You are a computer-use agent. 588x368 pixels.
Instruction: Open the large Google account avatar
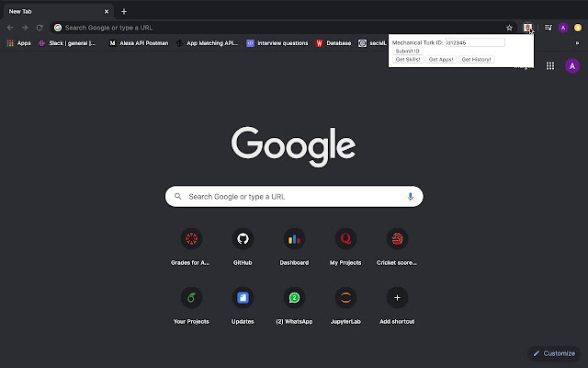point(571,65)
